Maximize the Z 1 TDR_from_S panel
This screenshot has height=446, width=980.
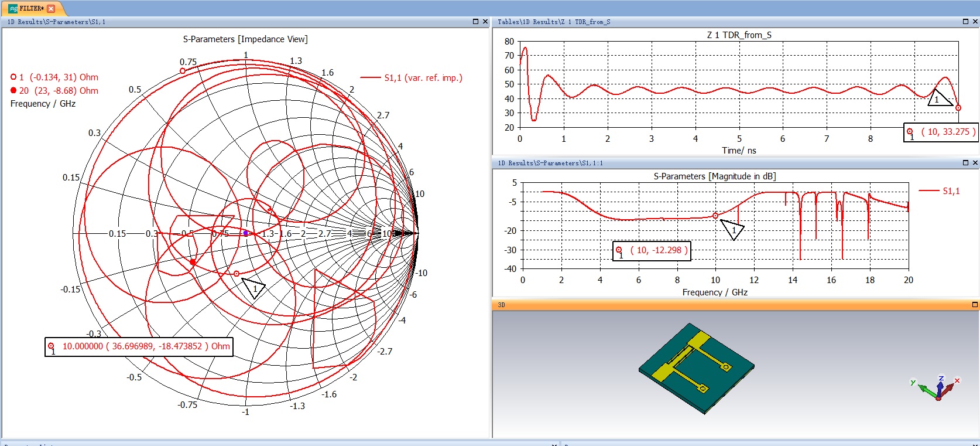click(965, 22)
